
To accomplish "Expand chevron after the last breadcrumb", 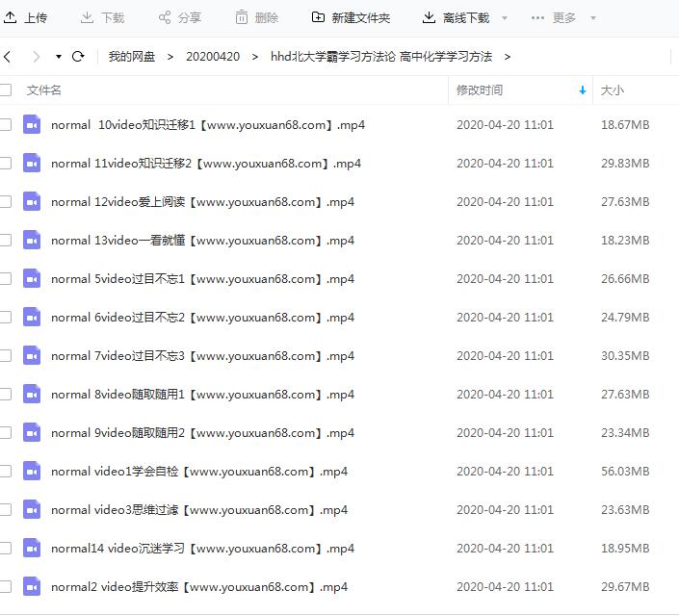I will click(508, 57).
